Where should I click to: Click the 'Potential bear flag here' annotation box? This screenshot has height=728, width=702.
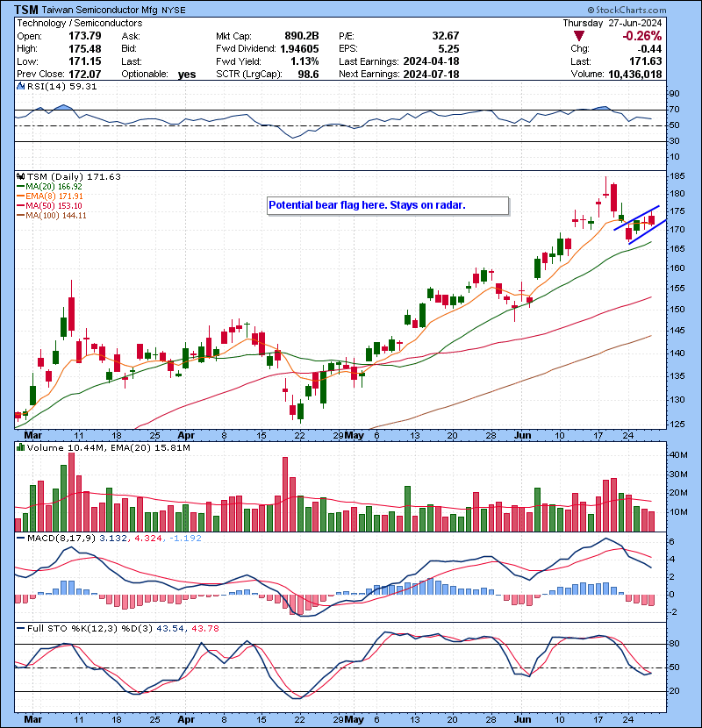click(x=388, y=205)
